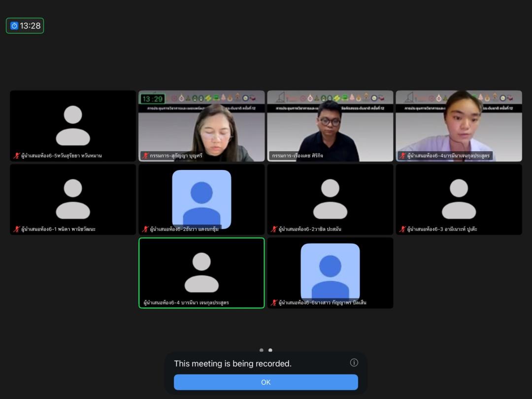532x399 pixels.
Task: Click muted mic icon of ห้อง6-6 กัญญาพร
Action: (274, 302)
